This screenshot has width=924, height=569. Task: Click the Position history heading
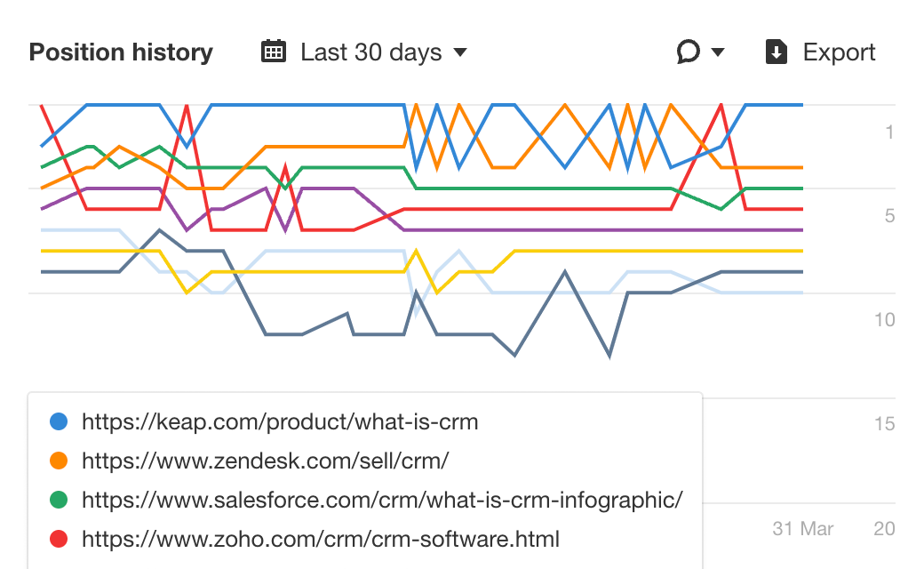(121, 52)
